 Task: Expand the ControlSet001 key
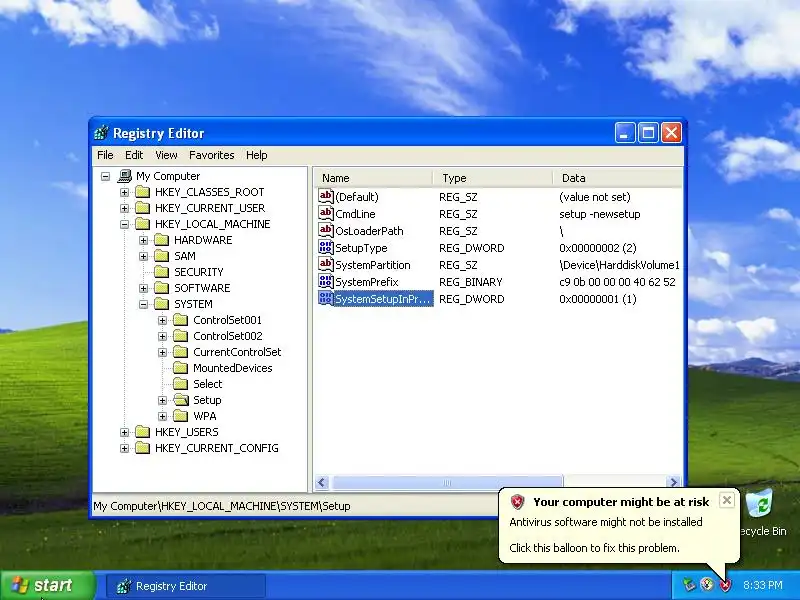(x=162, y=320)
